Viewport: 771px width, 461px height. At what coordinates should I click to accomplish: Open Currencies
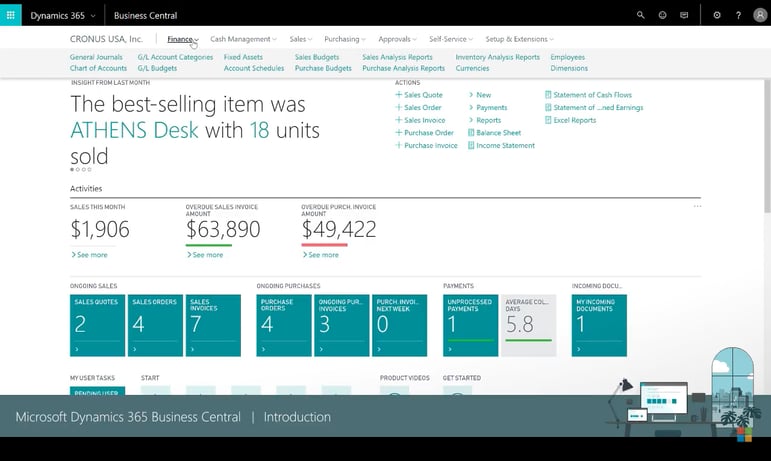tap(472, 68)
